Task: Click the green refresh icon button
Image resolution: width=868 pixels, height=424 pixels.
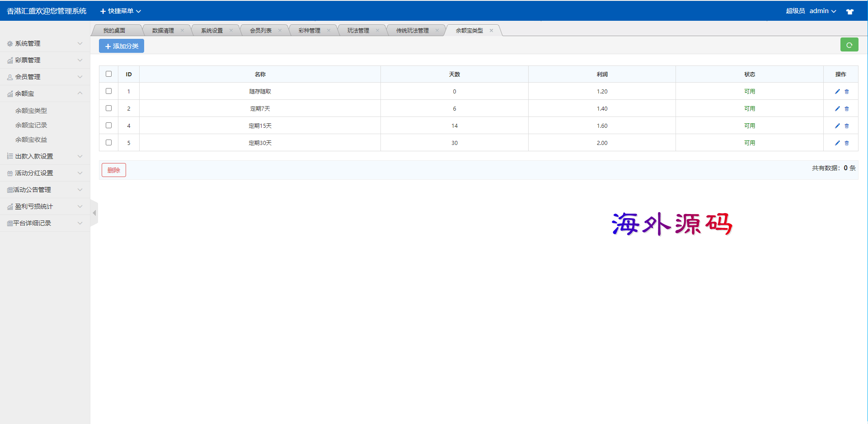Action: click(x=849, y=45)
